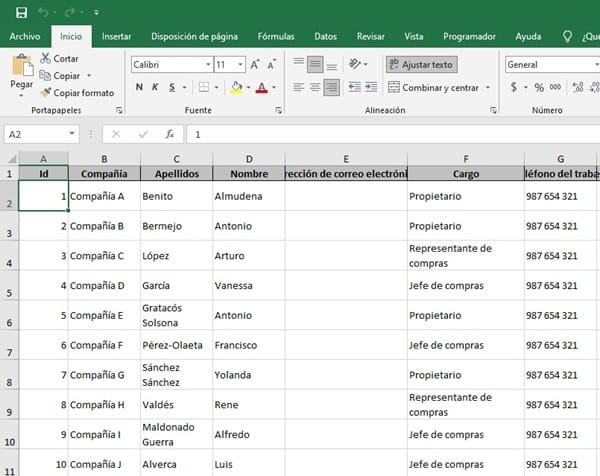Click the percent style icon

(540, 87)
